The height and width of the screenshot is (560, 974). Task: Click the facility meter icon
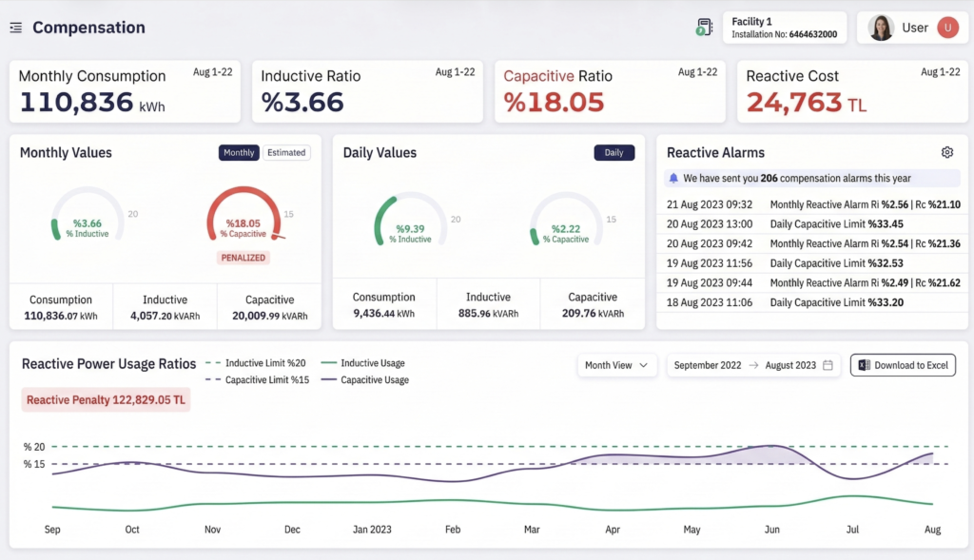pos(704,28)
